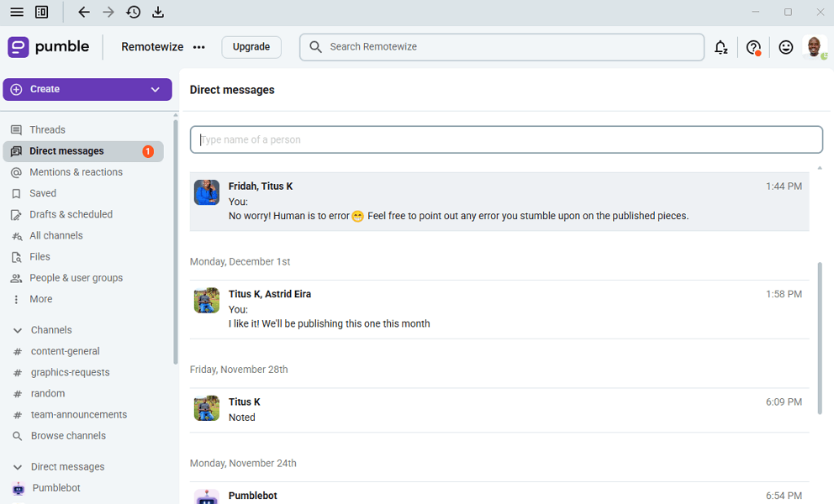
Task: Open Threads in the sidebar
Action: [x=47, y=130]
